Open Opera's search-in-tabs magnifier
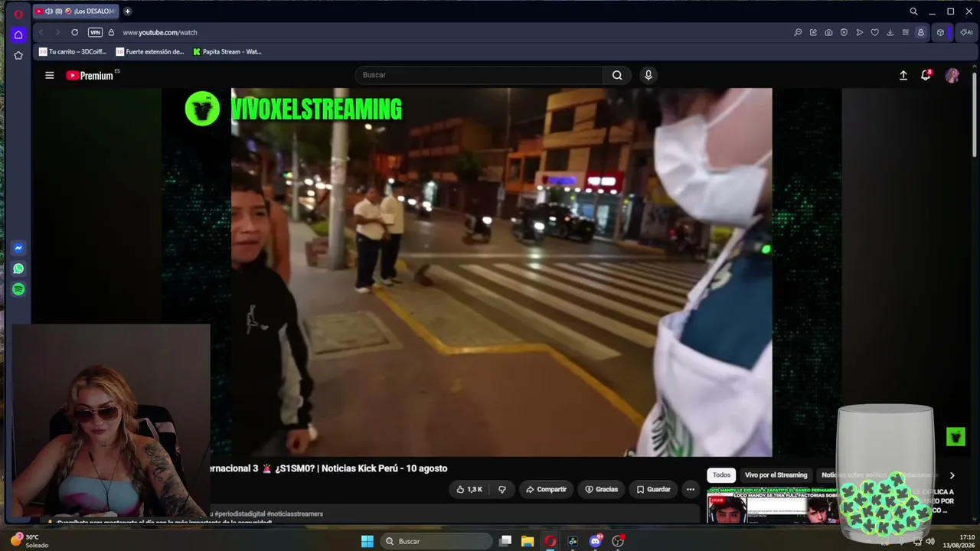Screen dimensions: 980x551 pos(913,11)
